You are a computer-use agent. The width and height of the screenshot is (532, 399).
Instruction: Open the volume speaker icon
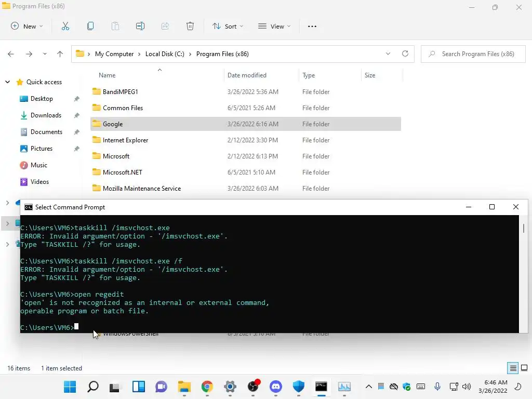click(467, 387)
